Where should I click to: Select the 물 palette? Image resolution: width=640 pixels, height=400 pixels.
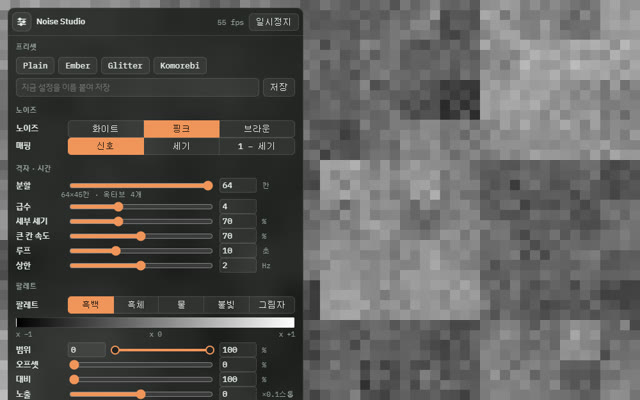pyautogui.click(x=181, y=305)
